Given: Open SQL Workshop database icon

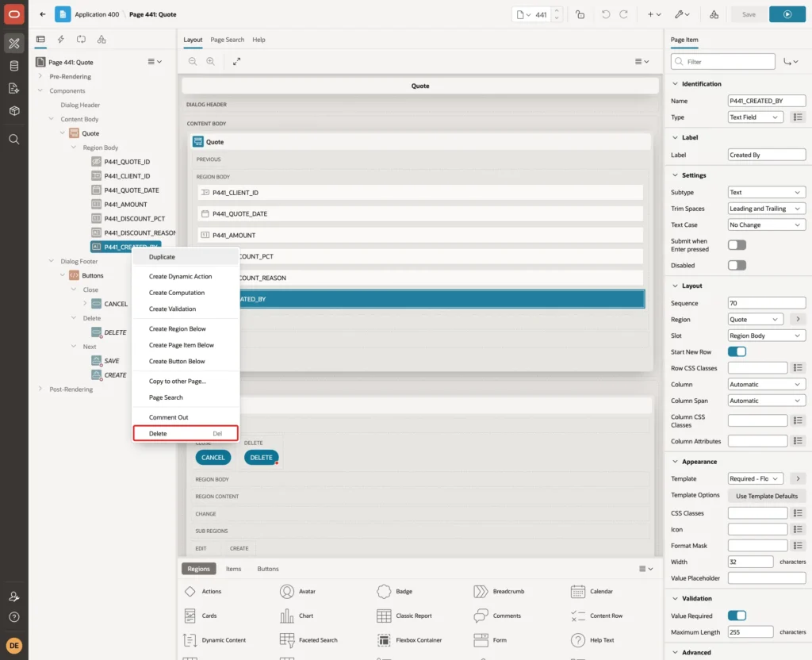Looking at the screenshot, I should pos(14,66).
